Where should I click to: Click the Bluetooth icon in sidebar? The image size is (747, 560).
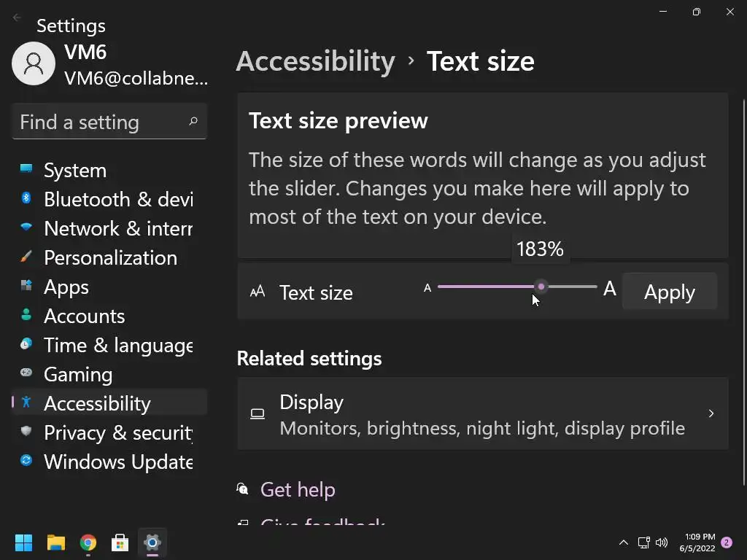[26, 198]
